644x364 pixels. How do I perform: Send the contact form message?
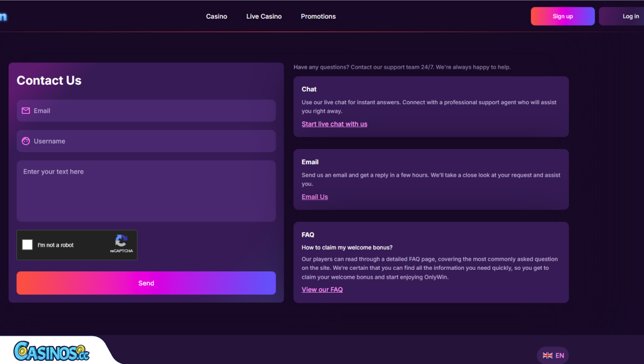(x=146, y=283)
